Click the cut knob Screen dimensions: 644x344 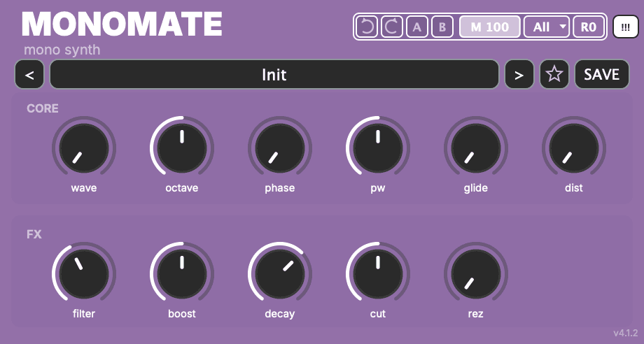click(x=378, y=274)
